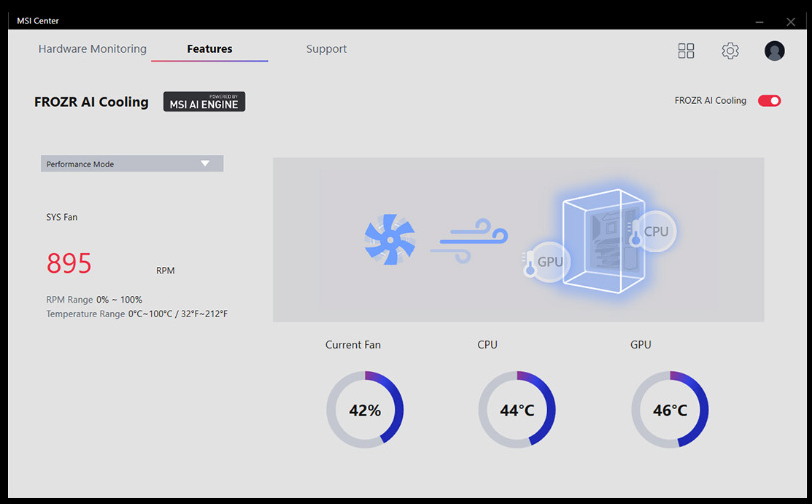Click the airflow wind icon
812x504 pixels.
[469, 241]
